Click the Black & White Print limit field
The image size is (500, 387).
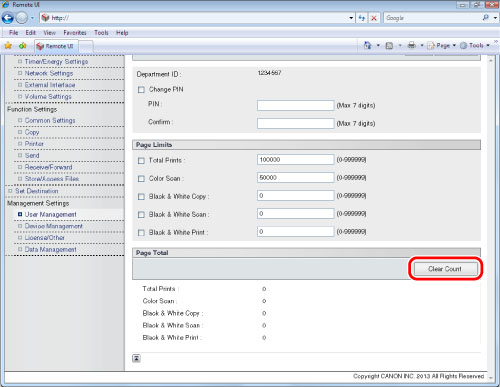point(295,231)
